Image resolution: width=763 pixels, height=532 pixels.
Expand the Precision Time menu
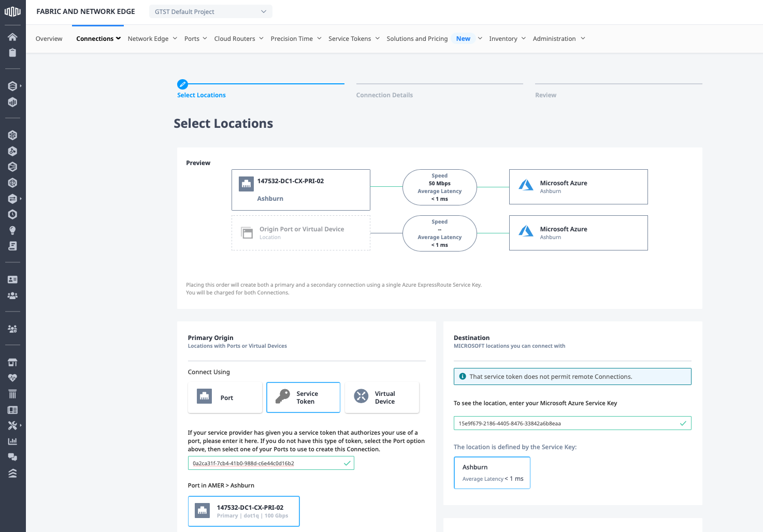tap(296, 38)
